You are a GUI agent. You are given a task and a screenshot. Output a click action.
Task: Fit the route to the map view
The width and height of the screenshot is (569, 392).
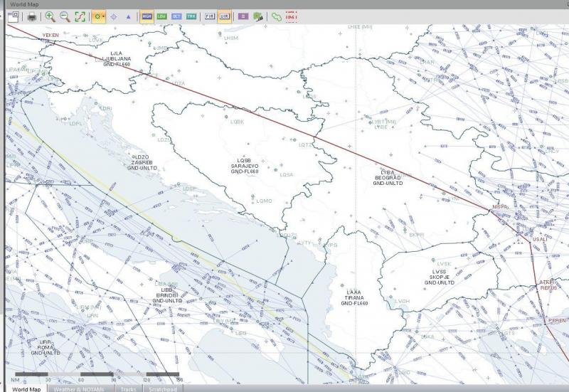pos(80,16)
